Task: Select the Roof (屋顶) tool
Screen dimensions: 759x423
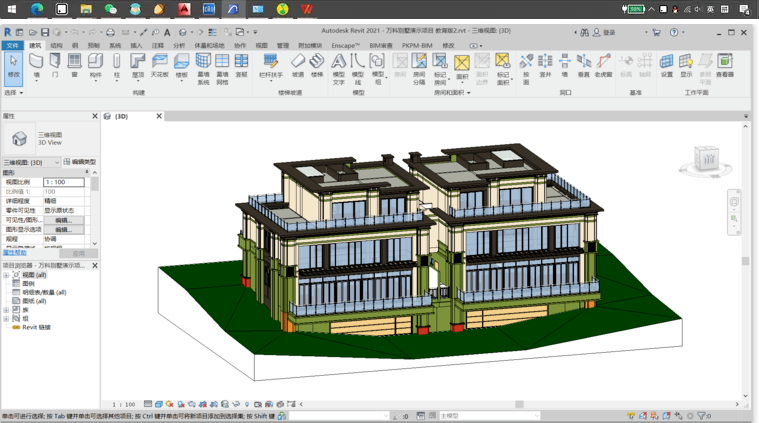Action: 138,65
